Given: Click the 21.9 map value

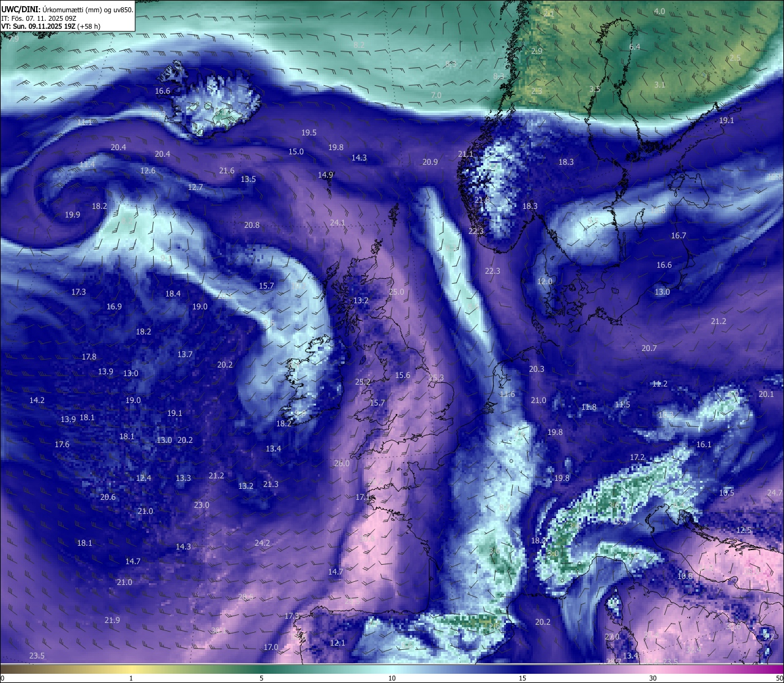Looking at the screenshot, I should (112, 620).
